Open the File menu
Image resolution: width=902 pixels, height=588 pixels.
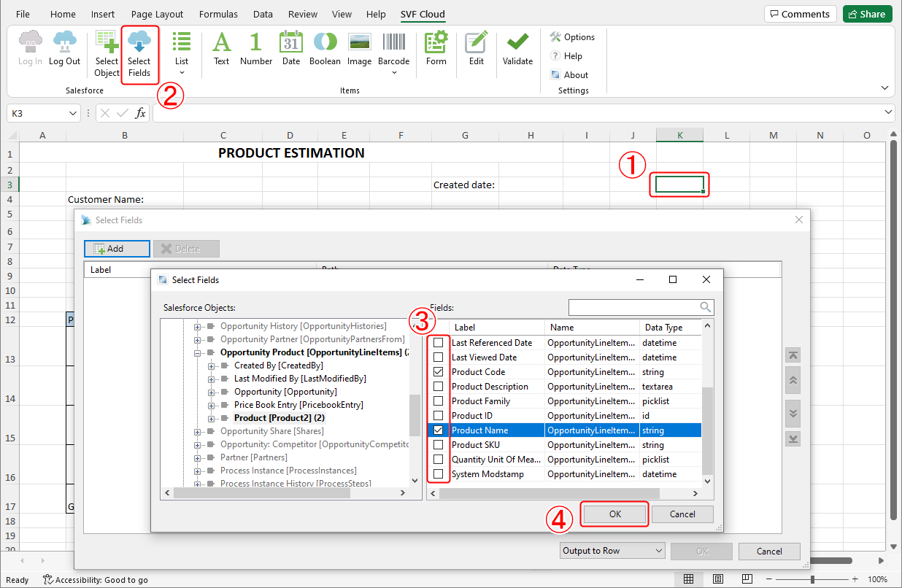(23, 14)
